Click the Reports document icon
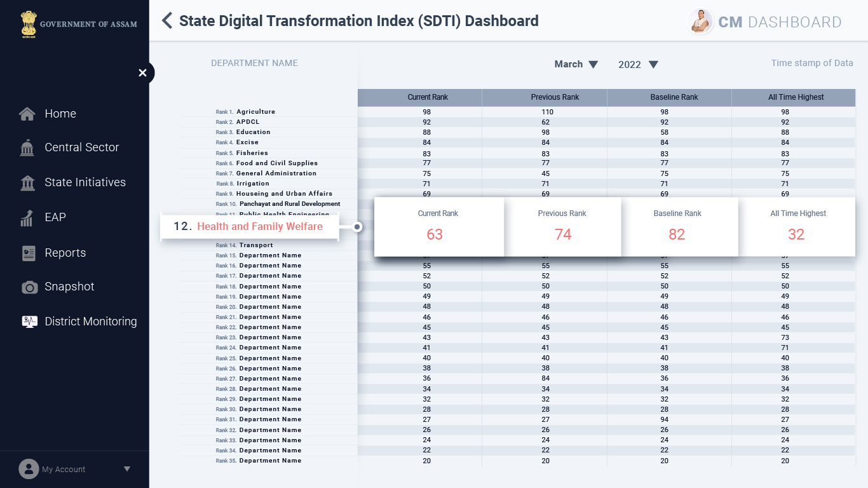 [29, 253]
